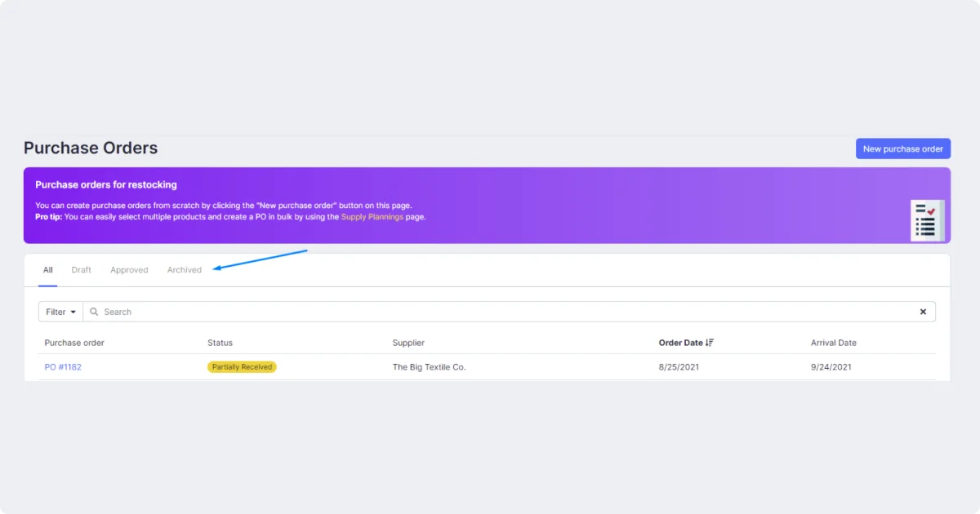This screenshot has width=980, height=514.
Task: Open the Filter dropdown
Action: pos(60,312)
